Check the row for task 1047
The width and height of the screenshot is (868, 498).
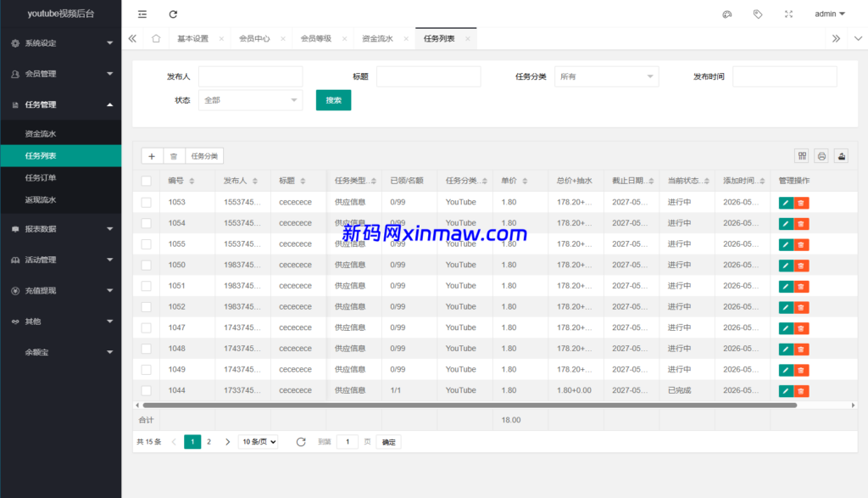click(146, 328)
